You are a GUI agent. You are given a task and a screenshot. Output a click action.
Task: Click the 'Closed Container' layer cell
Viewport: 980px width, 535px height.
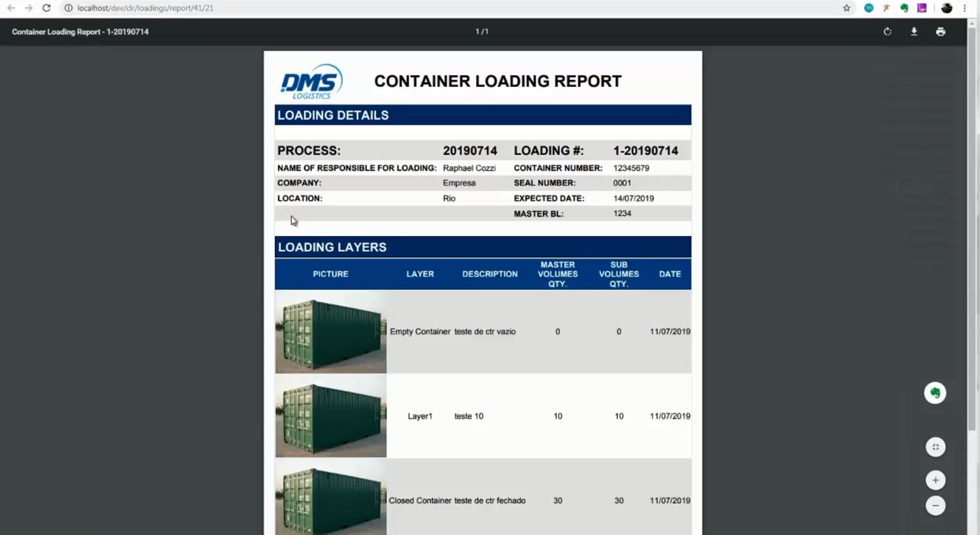[x=420, y=500]
